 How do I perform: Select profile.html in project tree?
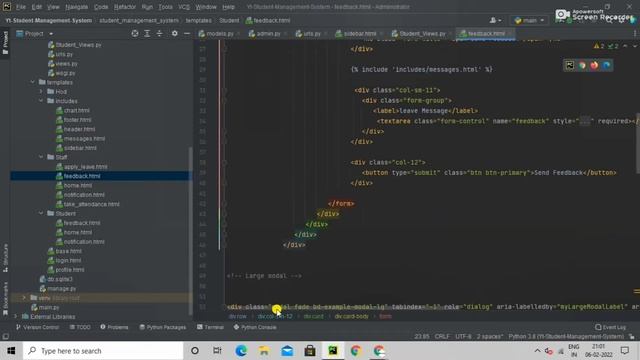[x=66, y=270]
